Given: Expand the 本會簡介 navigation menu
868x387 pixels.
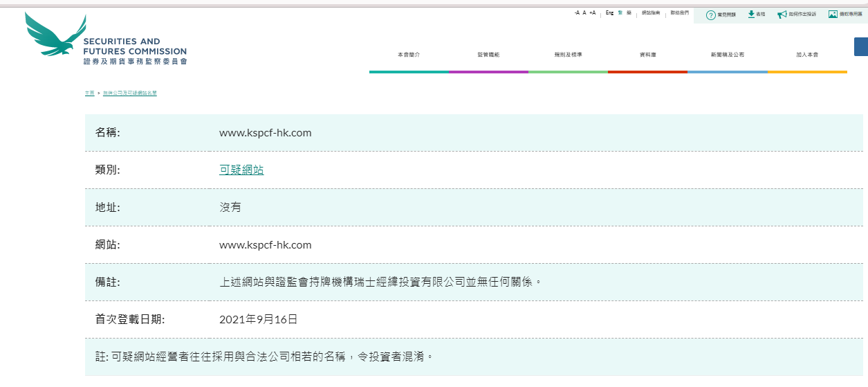Looking at the screenshot, I should pos(409,55).
